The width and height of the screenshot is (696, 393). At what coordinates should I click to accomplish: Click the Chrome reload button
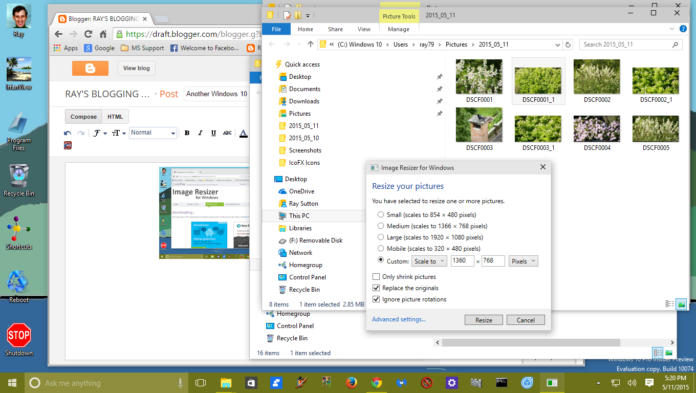coord(88,34)
